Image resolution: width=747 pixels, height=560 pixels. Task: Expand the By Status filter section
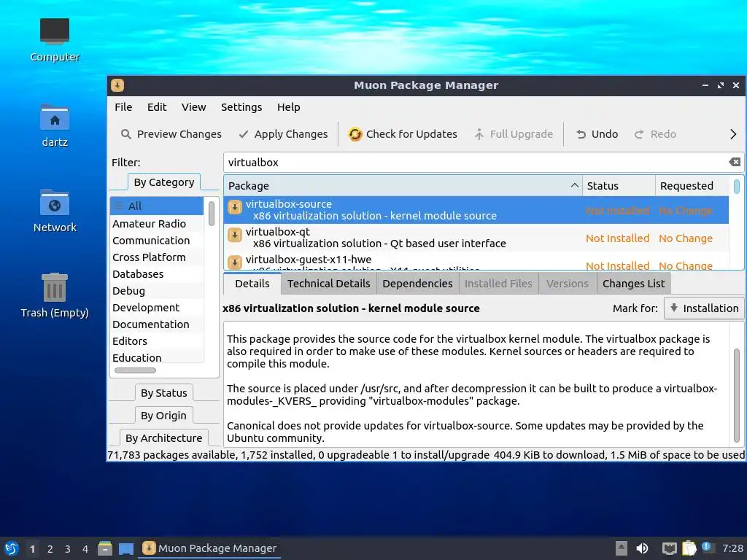pos(164,393)
